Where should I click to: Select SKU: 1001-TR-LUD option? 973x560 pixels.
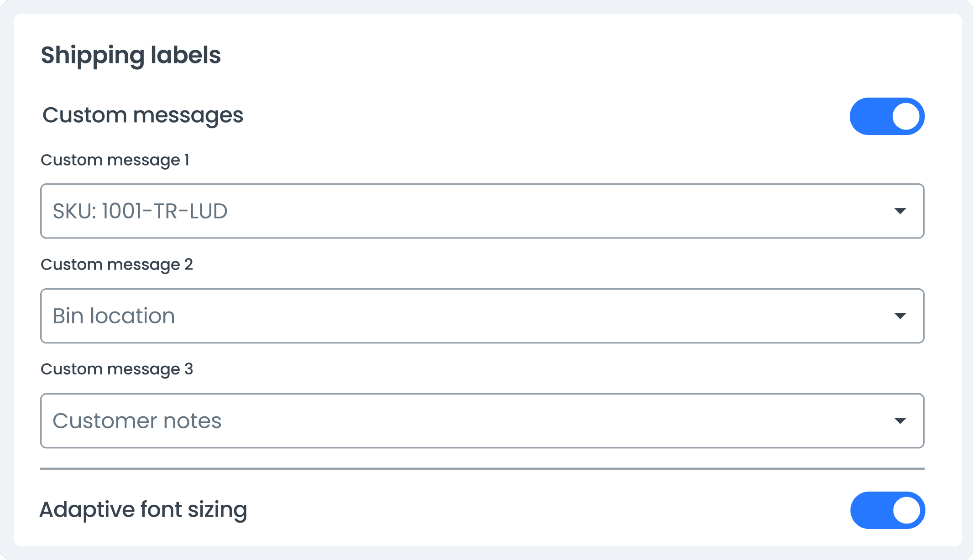(482, 211)
